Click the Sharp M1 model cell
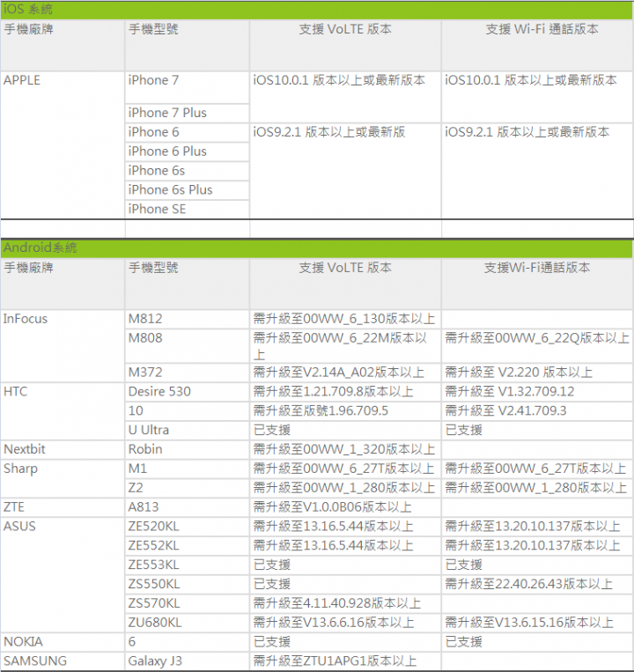Screen dimensions: 634x672 [188, 469]
